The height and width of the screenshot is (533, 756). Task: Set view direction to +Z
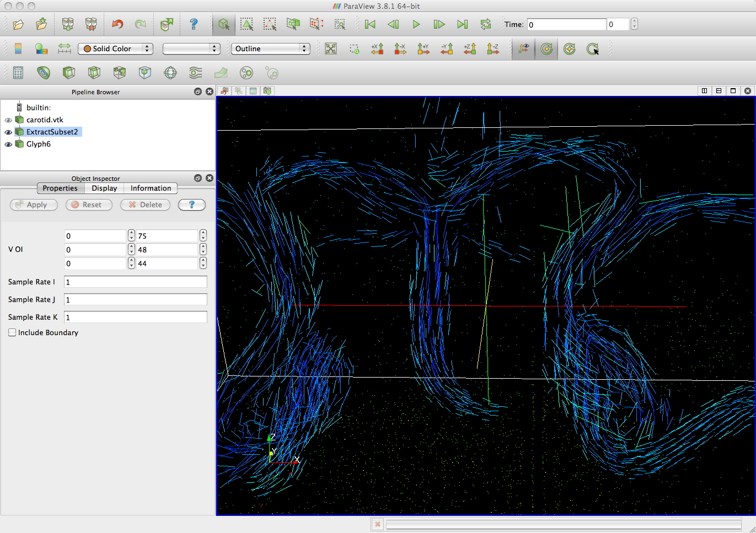click(470, 49)
